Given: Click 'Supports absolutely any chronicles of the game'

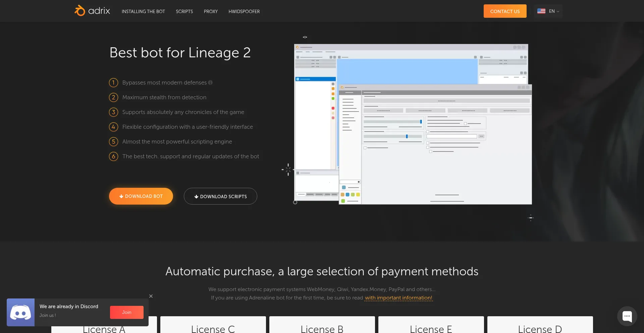Looking at the screenshot, I should (183, 112).
